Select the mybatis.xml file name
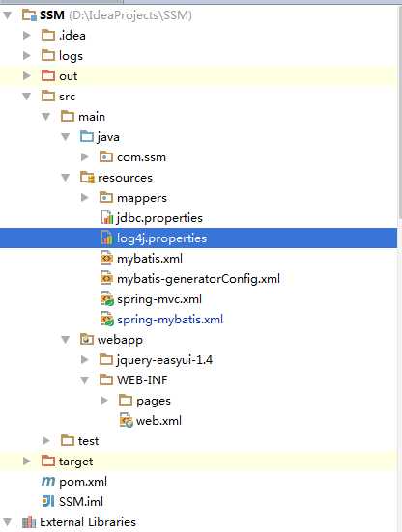Image resolution: width=402 pixels, height=532 pixels. click(150, 259)
